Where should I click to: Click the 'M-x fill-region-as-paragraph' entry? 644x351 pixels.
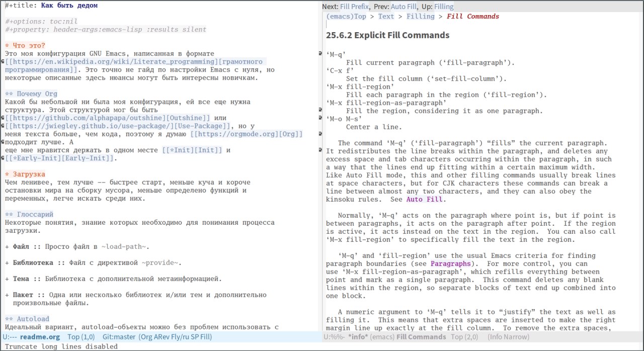pos(386,103)
